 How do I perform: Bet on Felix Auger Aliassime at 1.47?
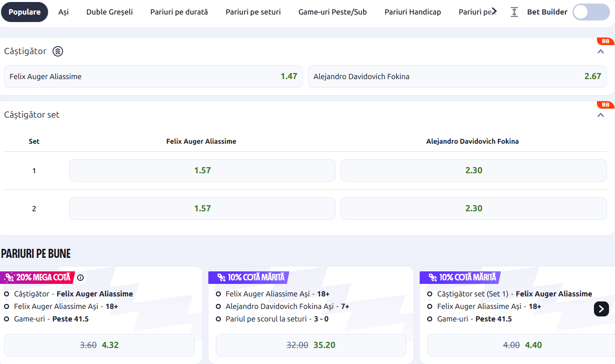(x=153, y=77)
